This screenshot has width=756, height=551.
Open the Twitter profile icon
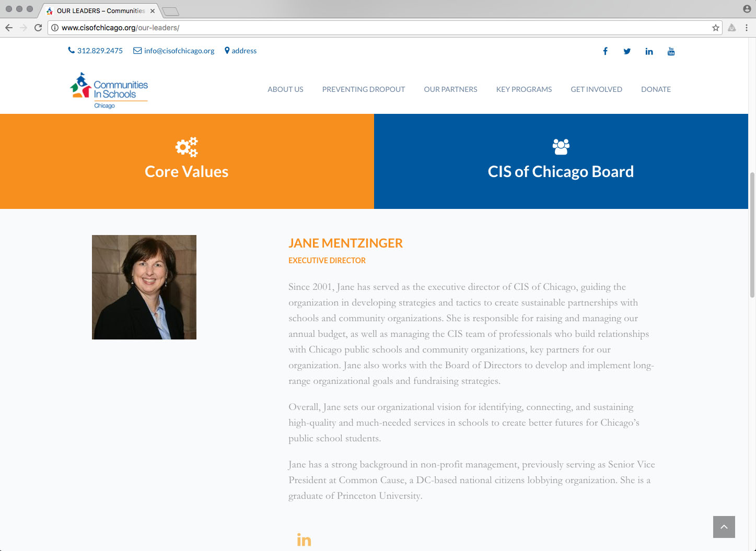tap(627, 51)
